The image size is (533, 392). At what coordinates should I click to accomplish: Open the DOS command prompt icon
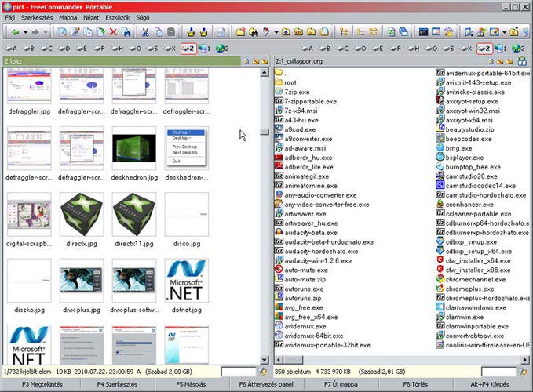[x=424, y=32]
